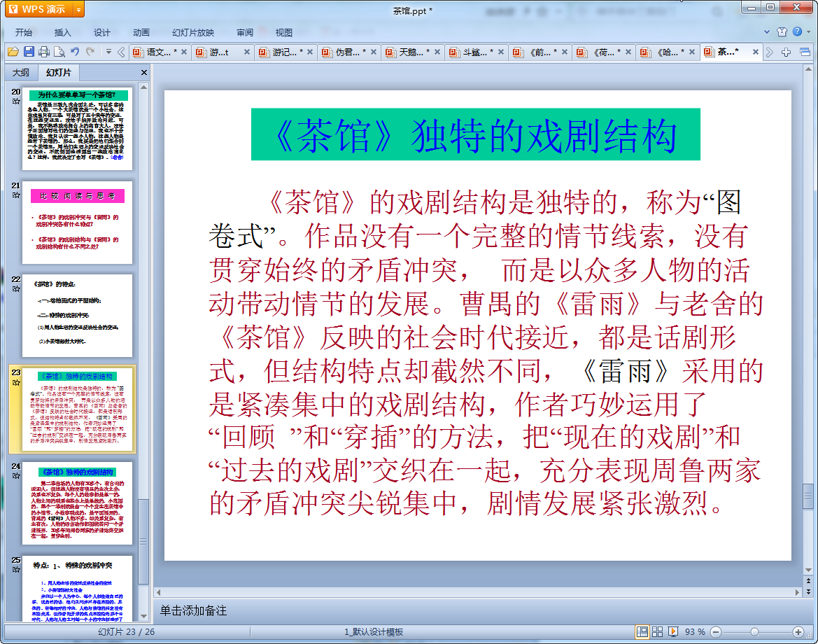818x644 pixels.
Task: Click the zoom slider handle
Action: pos(754,632)
